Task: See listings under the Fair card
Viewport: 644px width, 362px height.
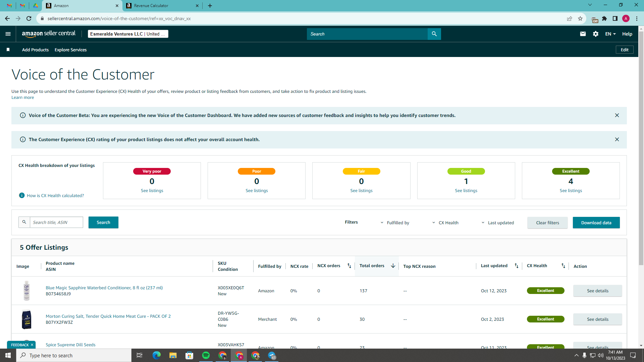Action: pos(361,190)
